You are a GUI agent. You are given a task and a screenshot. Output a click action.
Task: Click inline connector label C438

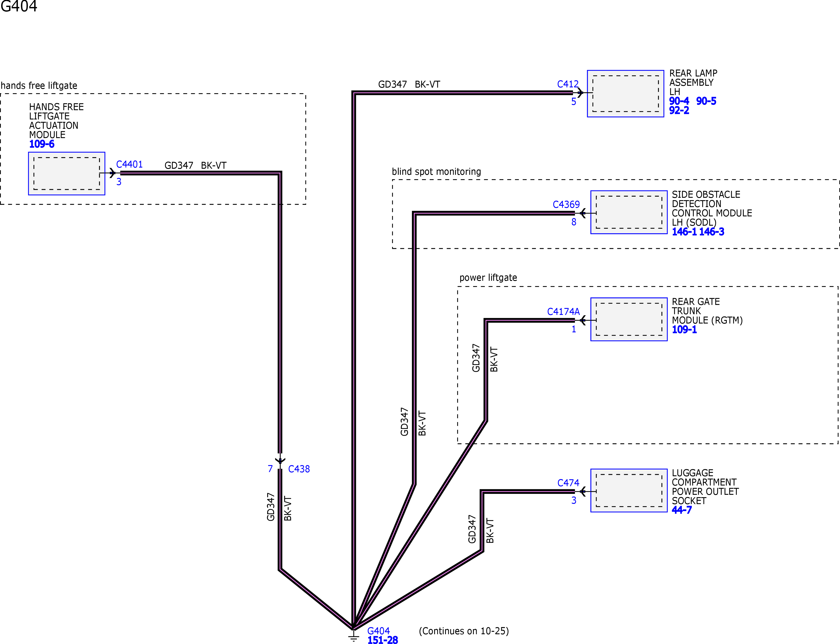click(x=299, y=469)
